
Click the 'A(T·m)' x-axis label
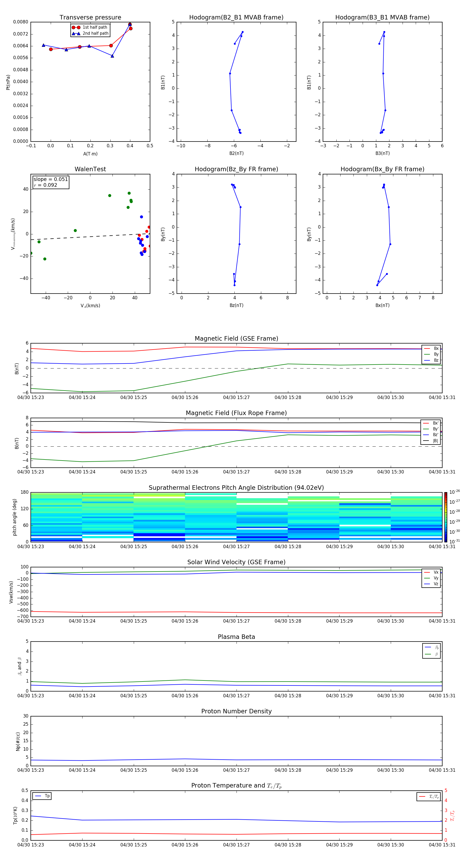90,154
